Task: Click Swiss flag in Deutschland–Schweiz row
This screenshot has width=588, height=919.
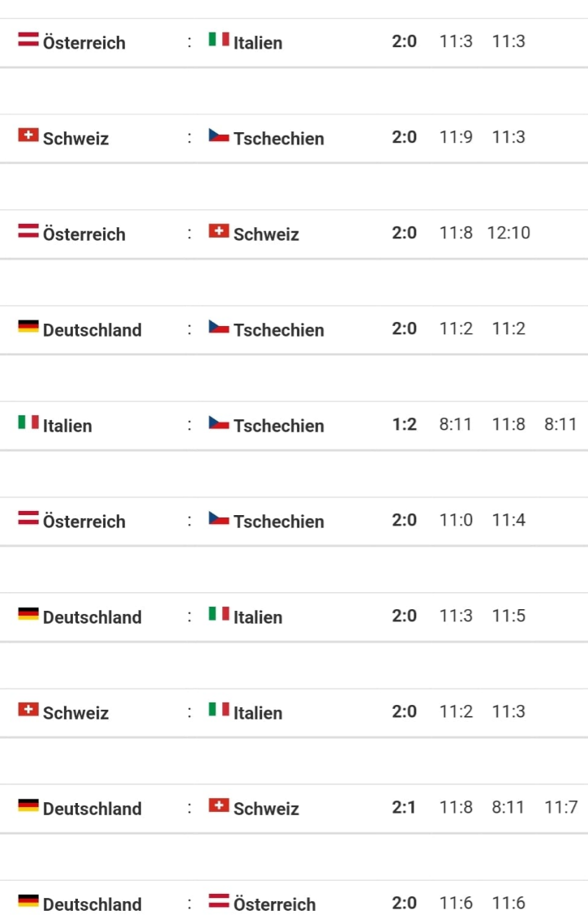Action: [219, 805]
